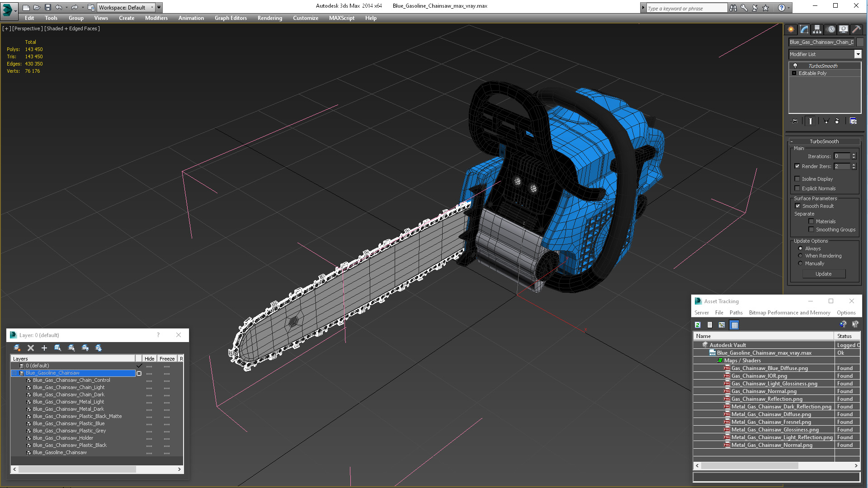868x488 pixels.
Task: Click Create New Layer icon in Layer dialog
Action: tap(17, 348)
